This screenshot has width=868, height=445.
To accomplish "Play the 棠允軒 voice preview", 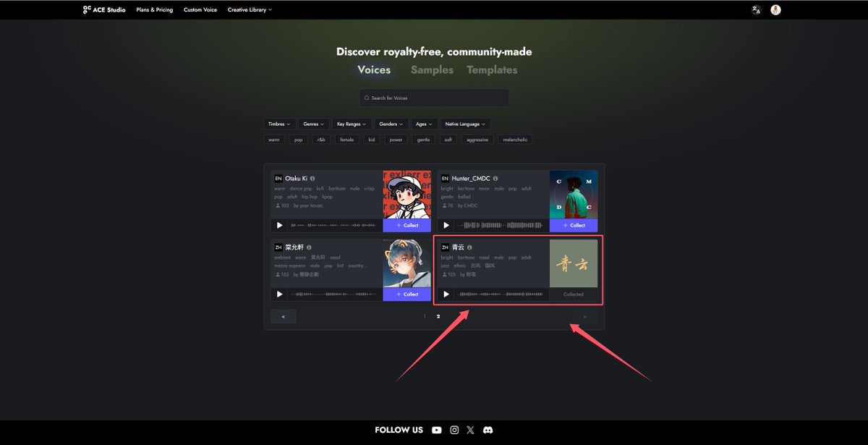I will pos(280,294).
